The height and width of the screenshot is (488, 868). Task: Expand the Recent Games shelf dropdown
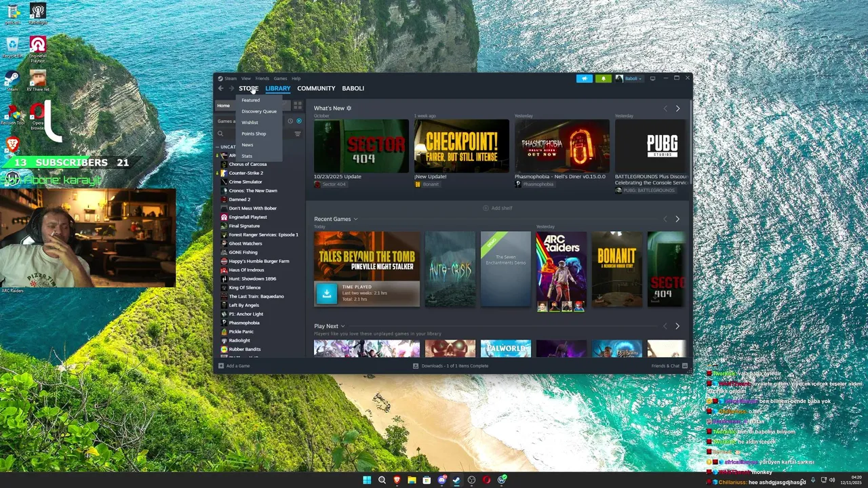click(355, 219)
